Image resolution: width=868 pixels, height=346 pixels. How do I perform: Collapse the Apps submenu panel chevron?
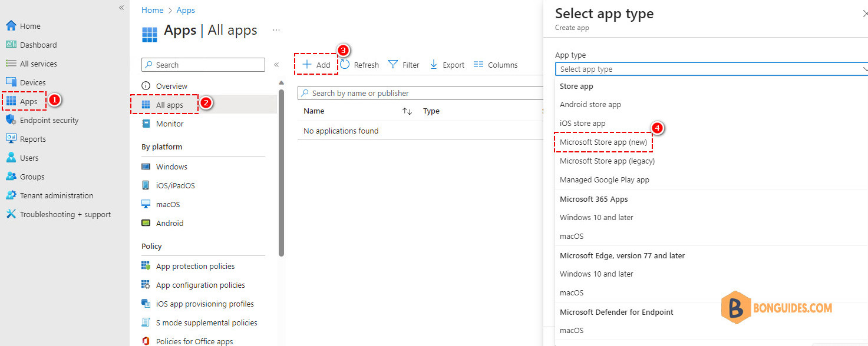[276, 65]
